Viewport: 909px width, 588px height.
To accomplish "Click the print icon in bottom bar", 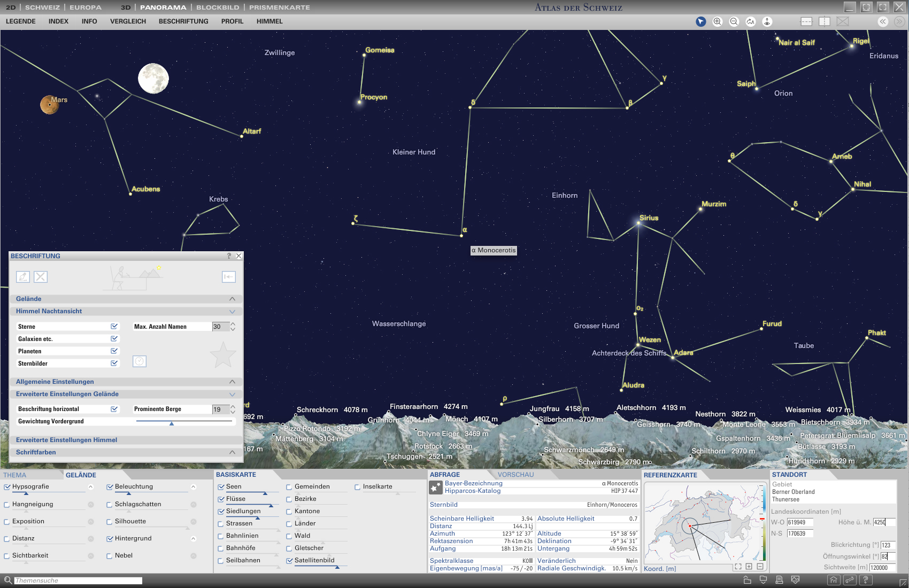I will (x=779, y=580).
